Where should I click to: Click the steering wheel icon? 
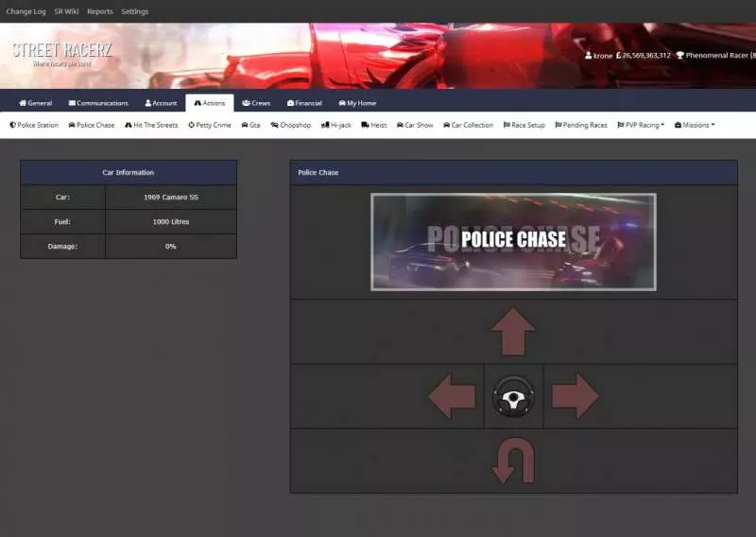click(x=513, y=396)
